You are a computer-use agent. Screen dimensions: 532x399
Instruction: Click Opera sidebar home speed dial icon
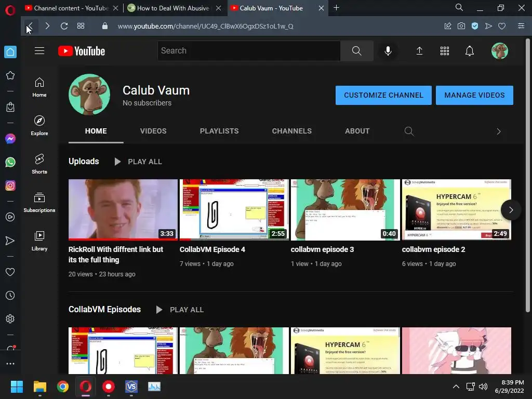pos(10,52)
